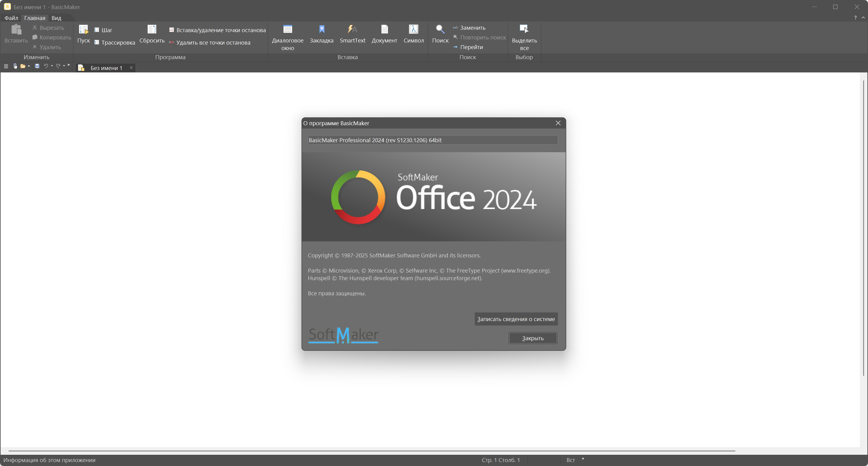Open the Диалоговое окно insert tool
Screen dimensions: 868x466
coord(288,30)
